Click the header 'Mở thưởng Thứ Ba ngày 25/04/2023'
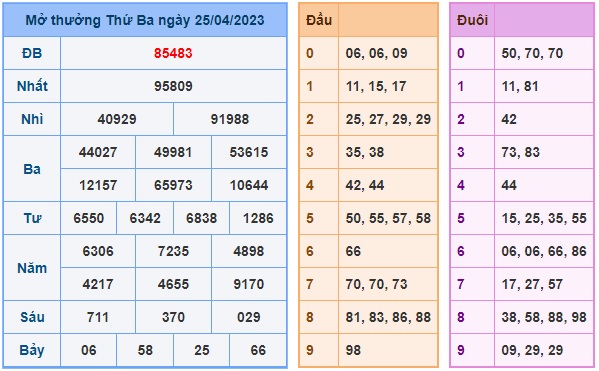 click(x=145, y=20)
